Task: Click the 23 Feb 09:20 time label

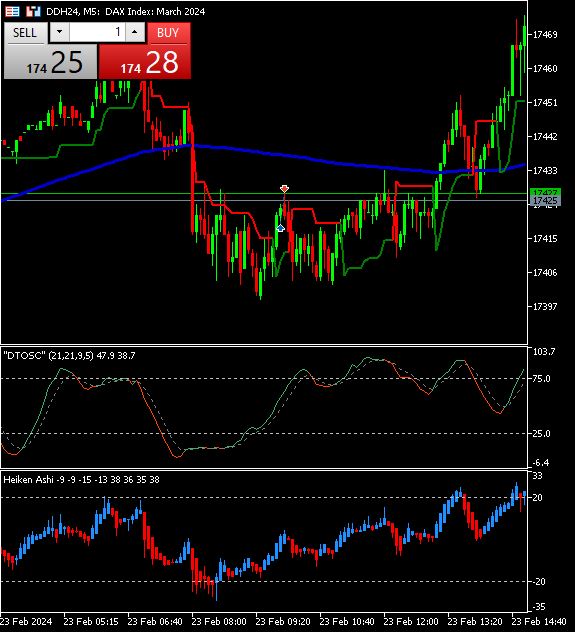Action: tap(283, 622)
